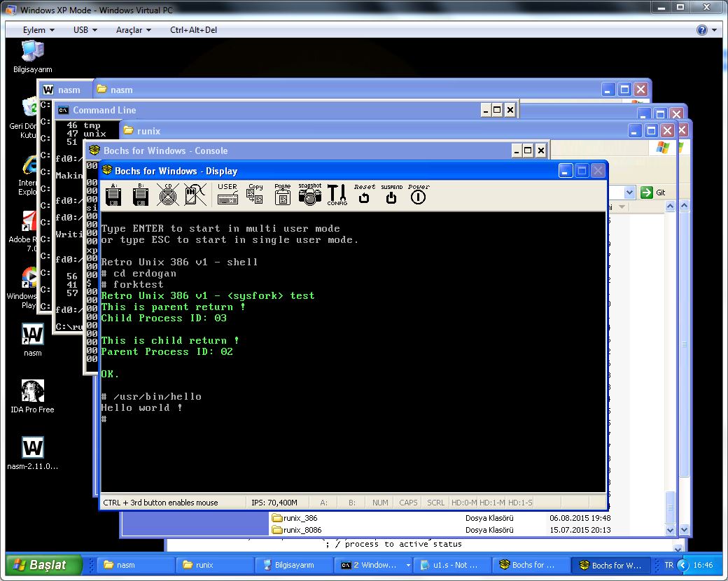This screenshot has height=581, width=728.
Task: Click the IPS: 70,400M status entry
Action: point(274,503)
